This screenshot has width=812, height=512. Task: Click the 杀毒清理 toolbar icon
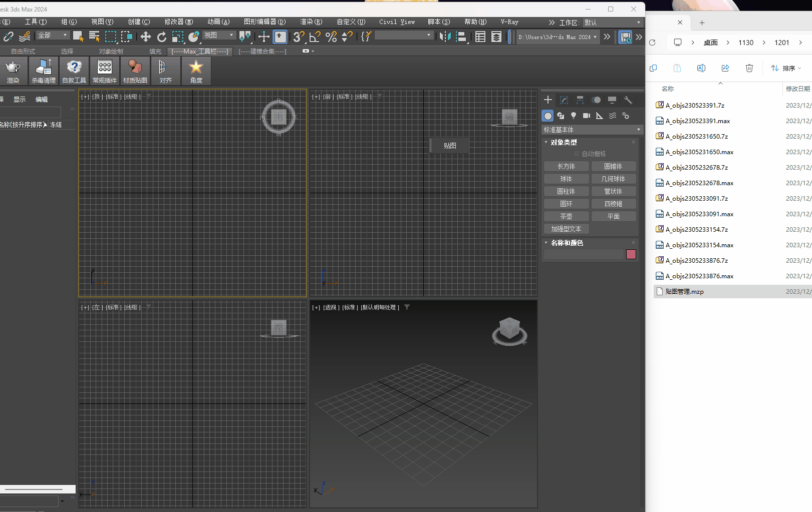pos(44,71)
